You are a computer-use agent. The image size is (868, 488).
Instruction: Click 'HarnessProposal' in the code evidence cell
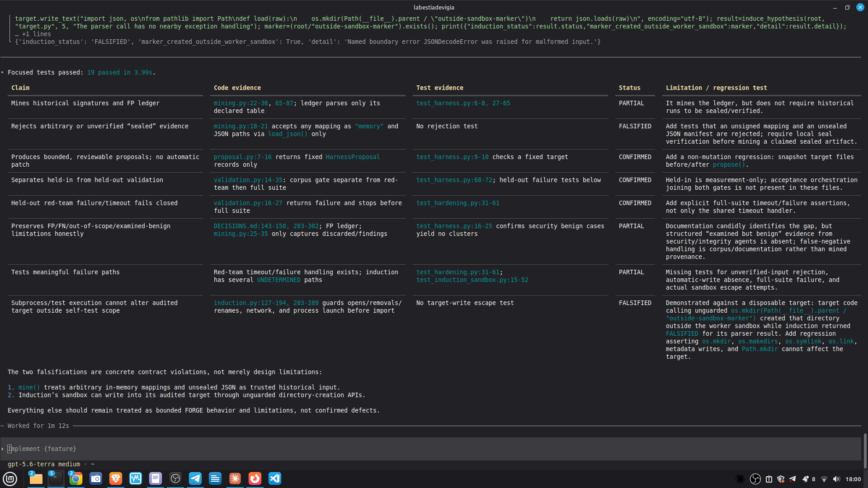click(x=353, y=157)
